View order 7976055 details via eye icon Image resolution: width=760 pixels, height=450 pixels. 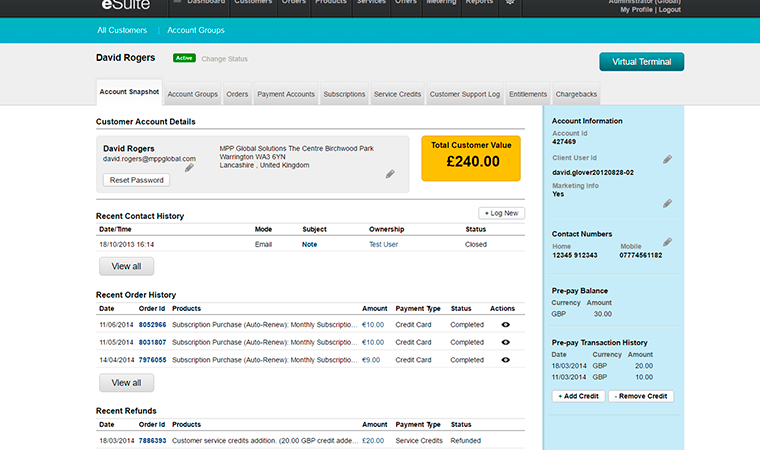[x=505, y=360]
